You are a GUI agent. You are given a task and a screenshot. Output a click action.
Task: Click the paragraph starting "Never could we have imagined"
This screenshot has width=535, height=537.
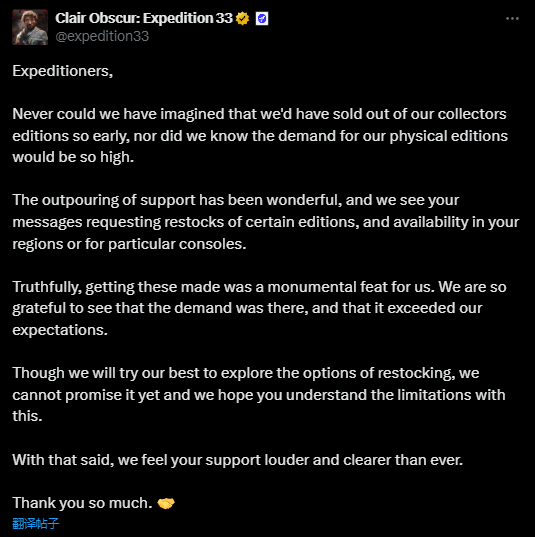click(x=260, y=136)
